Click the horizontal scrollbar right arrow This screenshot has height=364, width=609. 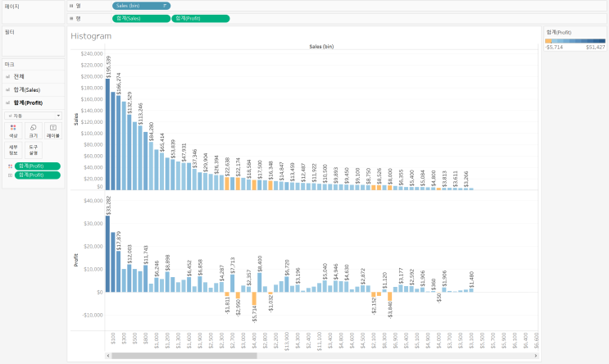[535, 356]
